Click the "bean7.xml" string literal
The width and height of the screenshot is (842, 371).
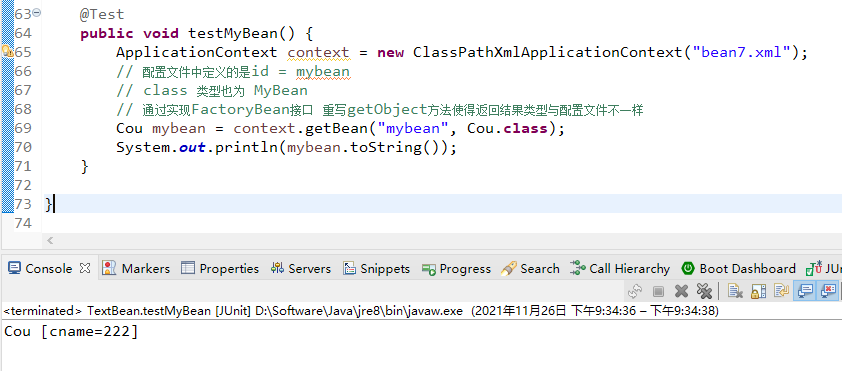742,53
